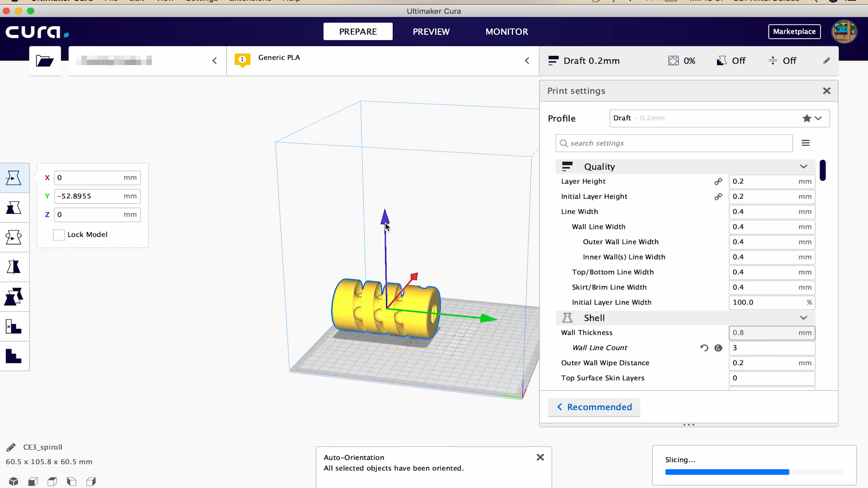Edit the Top/Bottom Line Width value
The width and height of the screenshot is (868, 488).
tap(772, 272)
